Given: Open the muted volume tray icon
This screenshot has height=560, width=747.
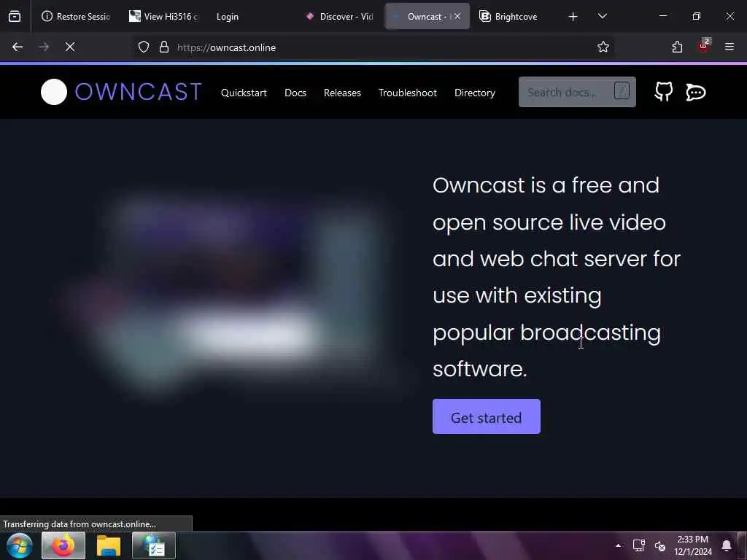Looking at the screenshot, I should [659, 546].
